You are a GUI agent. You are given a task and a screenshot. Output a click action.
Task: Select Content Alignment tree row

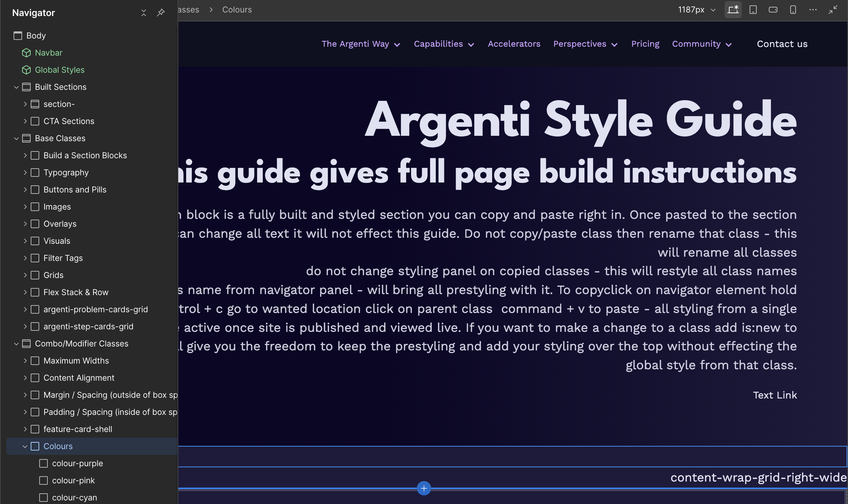pos(92,378)
